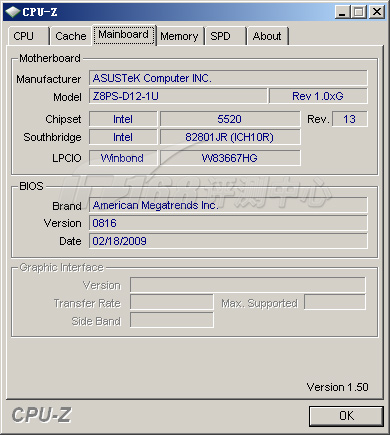The height and width of the screenshot is (435, 390).
Task: Click the CPU-Z title bar icon
Action: [x=13, y=12]
